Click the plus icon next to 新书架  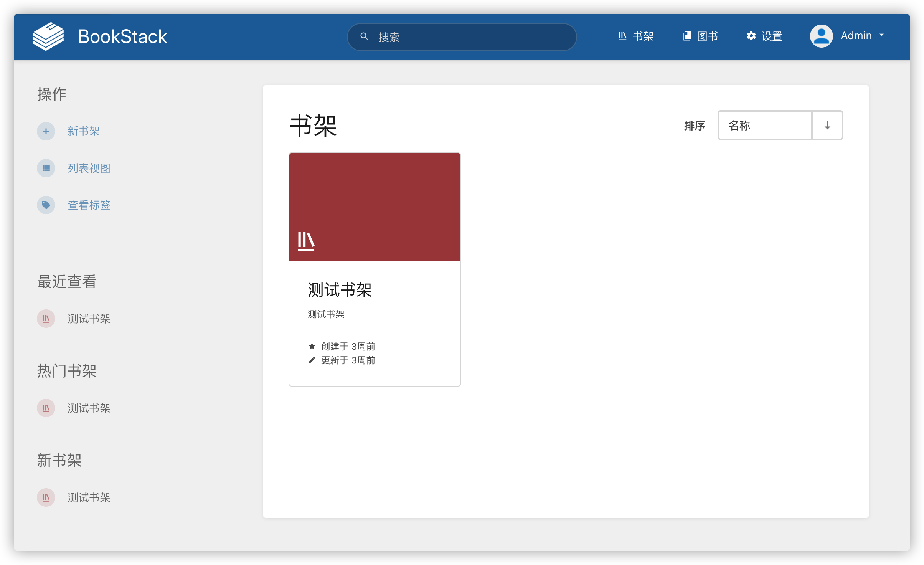[x=46, y=131]
